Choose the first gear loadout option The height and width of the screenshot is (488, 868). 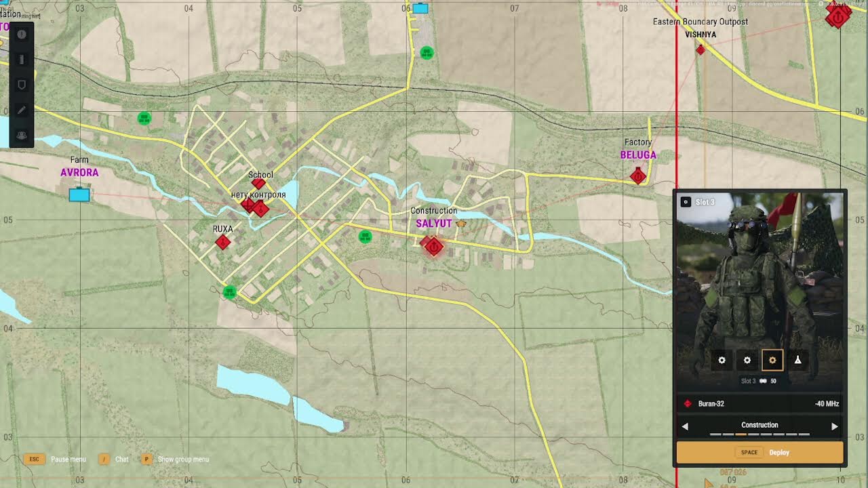[722, 361]
